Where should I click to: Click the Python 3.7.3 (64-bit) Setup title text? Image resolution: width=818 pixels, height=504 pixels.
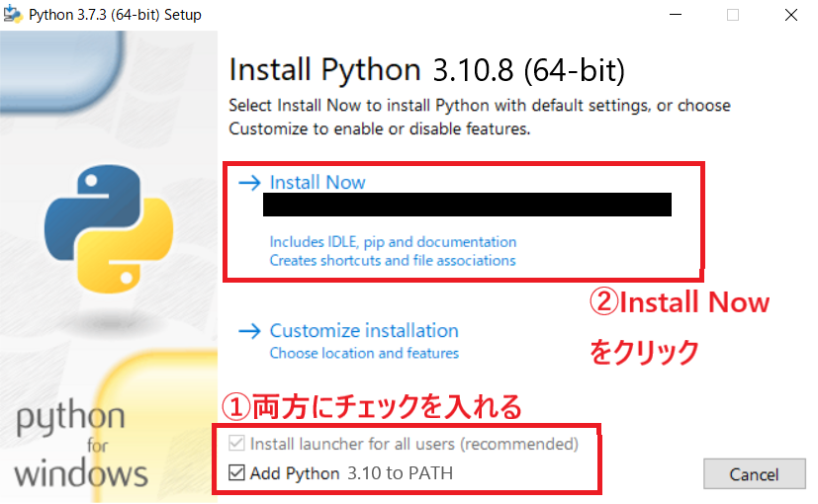[x=116, y=15]
